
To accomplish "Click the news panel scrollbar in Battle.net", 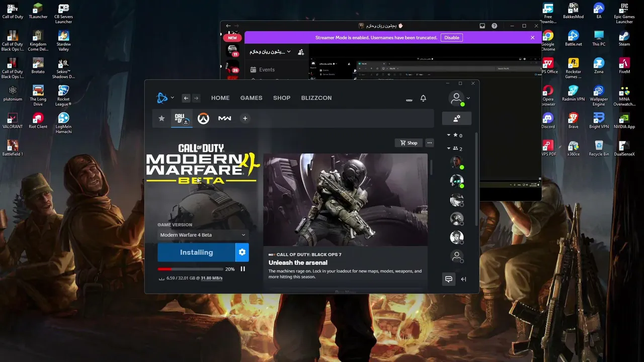I will 431,168.
